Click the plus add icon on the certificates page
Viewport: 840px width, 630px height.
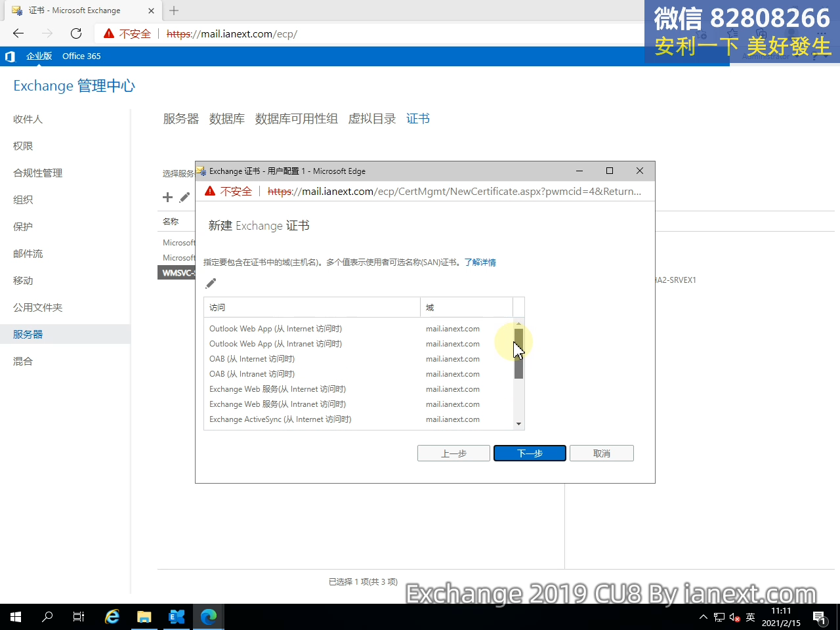coord(167,197)
